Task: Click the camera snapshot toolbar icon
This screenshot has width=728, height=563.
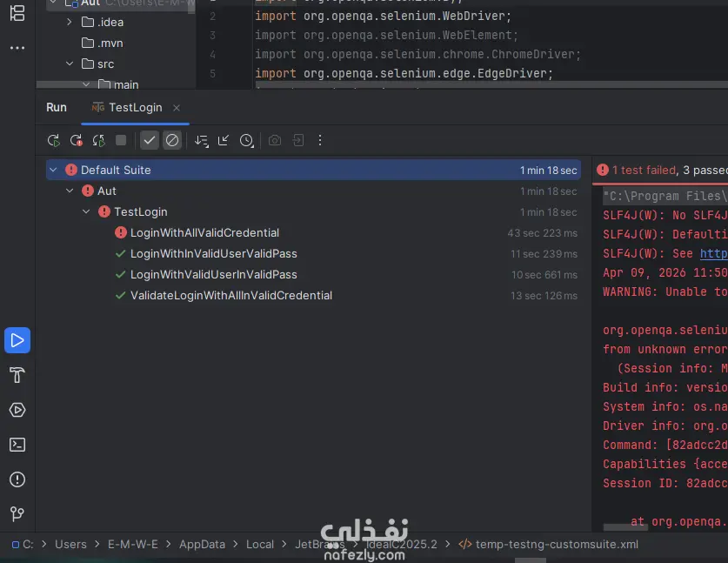Action: tap(275, 140)
